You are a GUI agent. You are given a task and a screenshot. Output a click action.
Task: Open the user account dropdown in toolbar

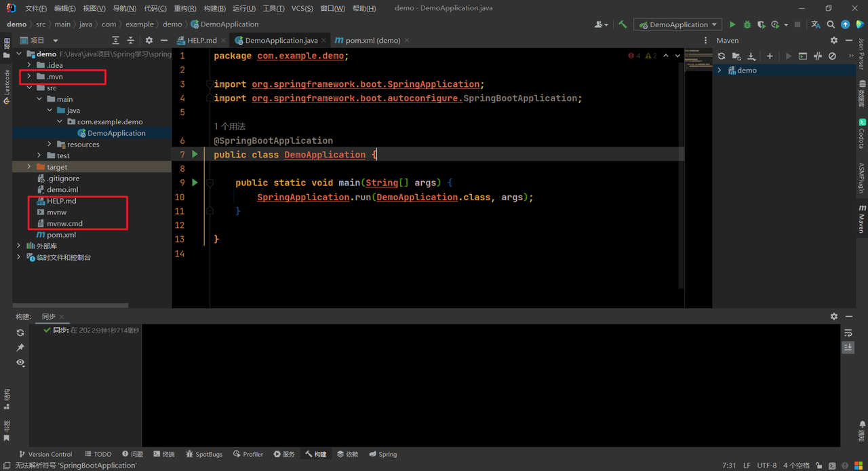[601, 24]
